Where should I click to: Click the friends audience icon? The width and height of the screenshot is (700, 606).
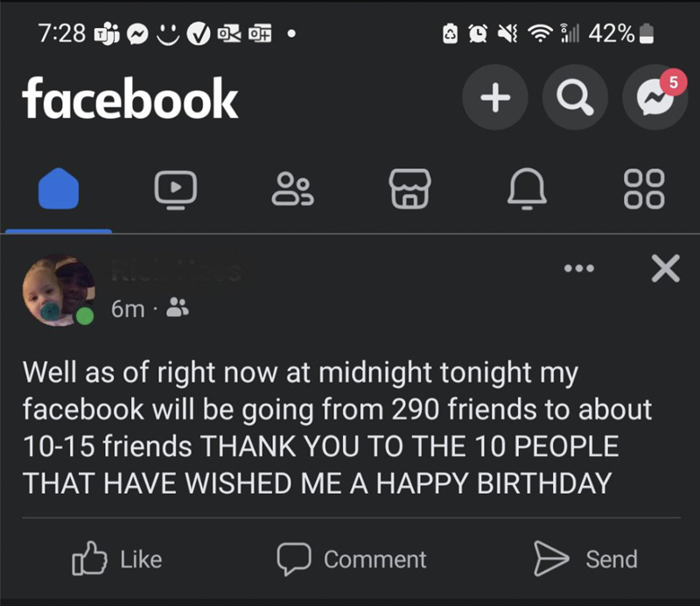tap(178, 308)
